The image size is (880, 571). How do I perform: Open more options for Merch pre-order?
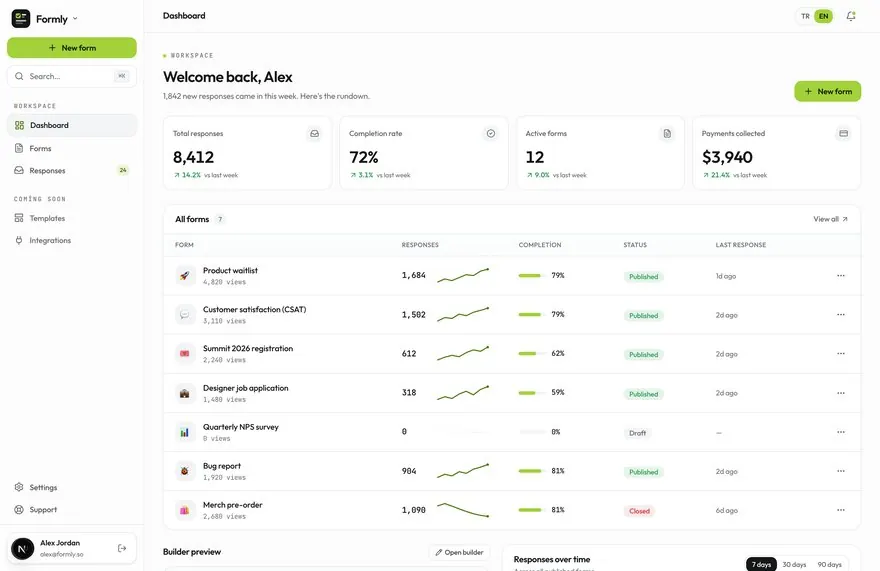(x=841, y=510)
